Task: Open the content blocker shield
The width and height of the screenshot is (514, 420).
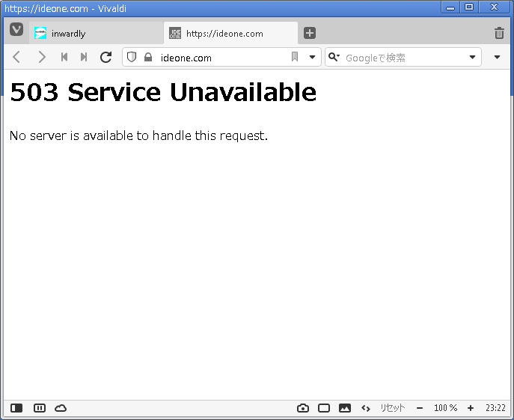Action: [132, 57]
